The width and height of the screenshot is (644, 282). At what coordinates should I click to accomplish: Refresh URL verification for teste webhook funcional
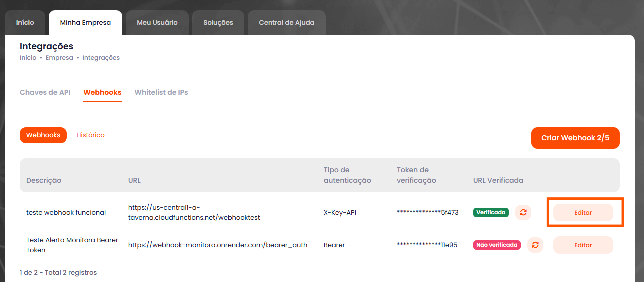[x=523, y=212]
